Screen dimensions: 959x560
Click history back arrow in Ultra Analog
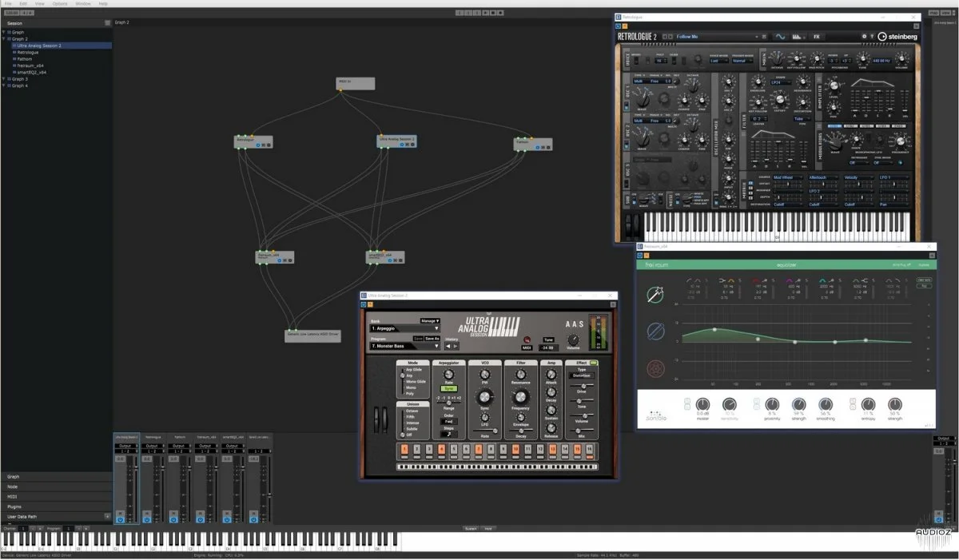448,346
